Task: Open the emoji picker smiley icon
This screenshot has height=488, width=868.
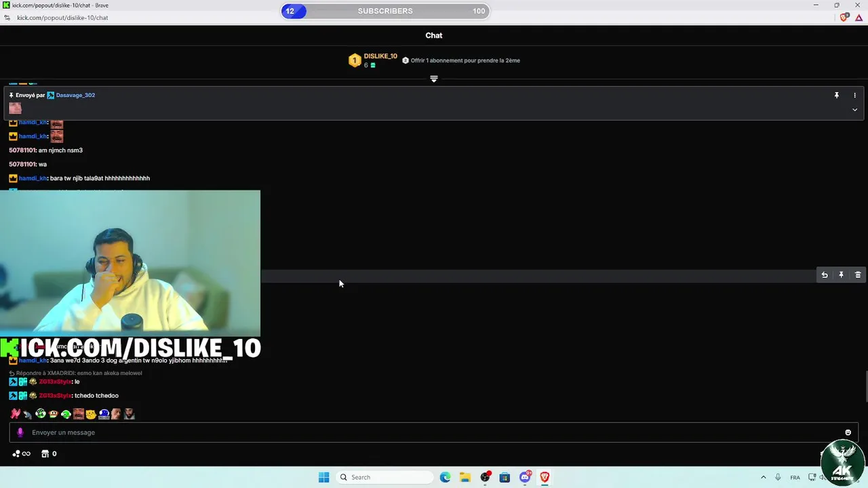Action: coord(848,432)
